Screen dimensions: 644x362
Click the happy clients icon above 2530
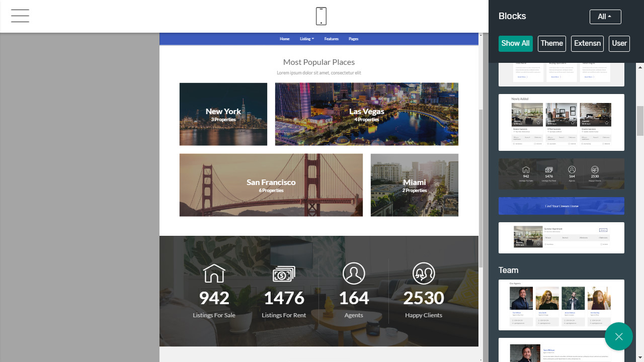click(x=423, y=274)
